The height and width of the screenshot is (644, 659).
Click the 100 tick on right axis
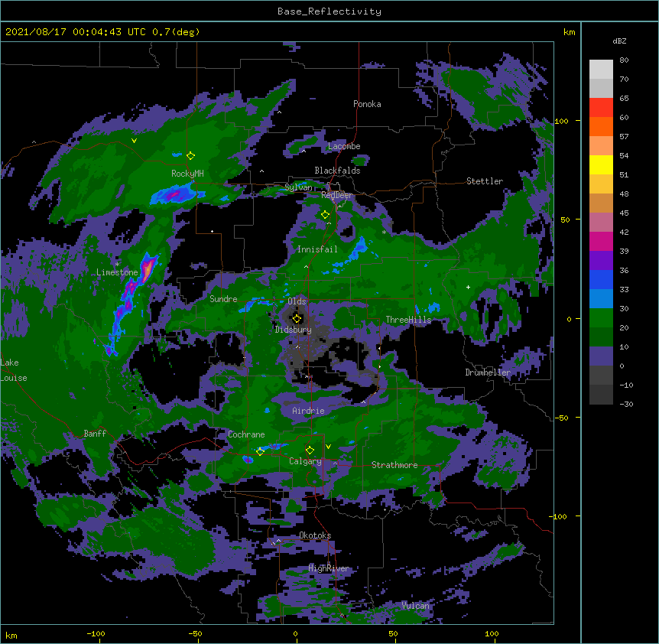[x=561, y=121]
